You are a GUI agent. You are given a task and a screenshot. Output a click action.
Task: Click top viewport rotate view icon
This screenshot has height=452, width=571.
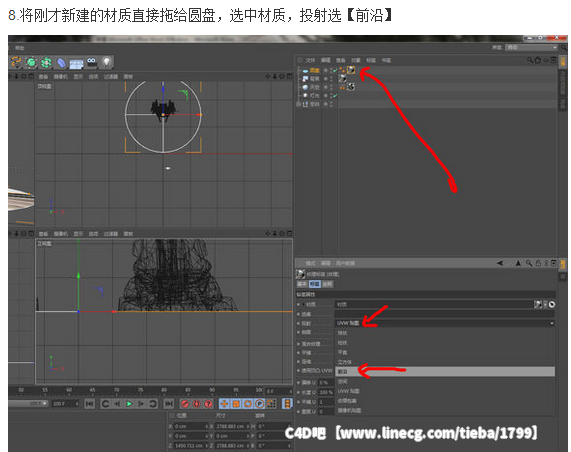[x=282, y=76]
